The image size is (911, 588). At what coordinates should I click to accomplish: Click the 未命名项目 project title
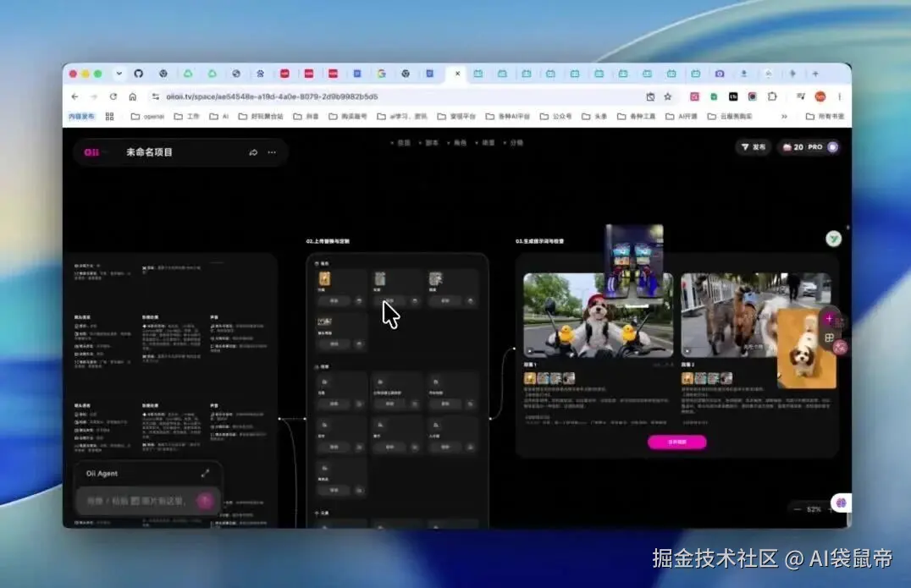click(149, 152)
